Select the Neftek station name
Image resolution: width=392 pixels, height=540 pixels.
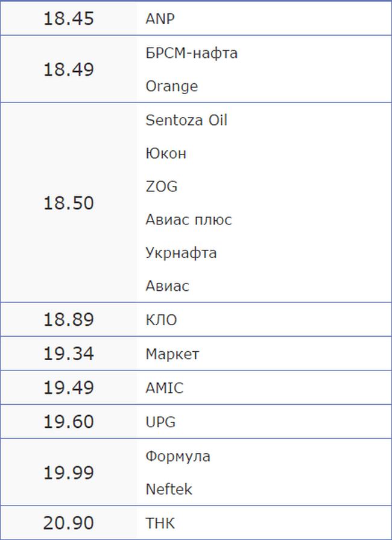169,489
